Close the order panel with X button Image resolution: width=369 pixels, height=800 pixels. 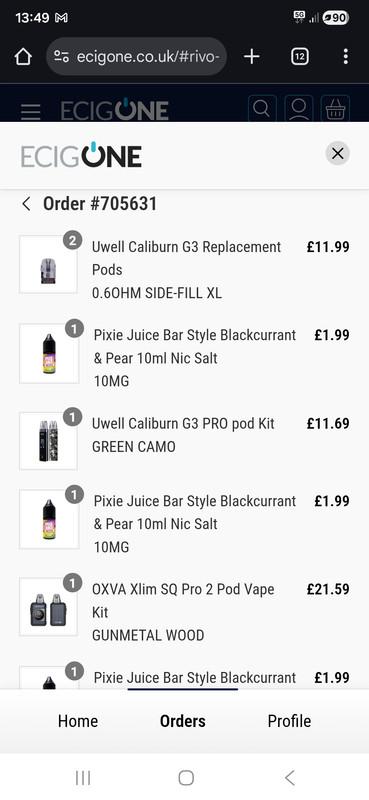(x=337, y=154)
